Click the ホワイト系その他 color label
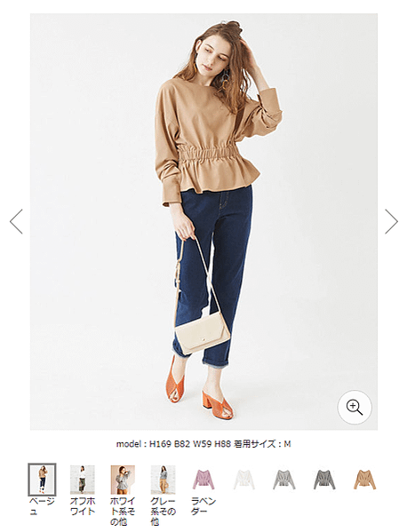The width and height of the screenshot is (407, 532). (123, 512)
